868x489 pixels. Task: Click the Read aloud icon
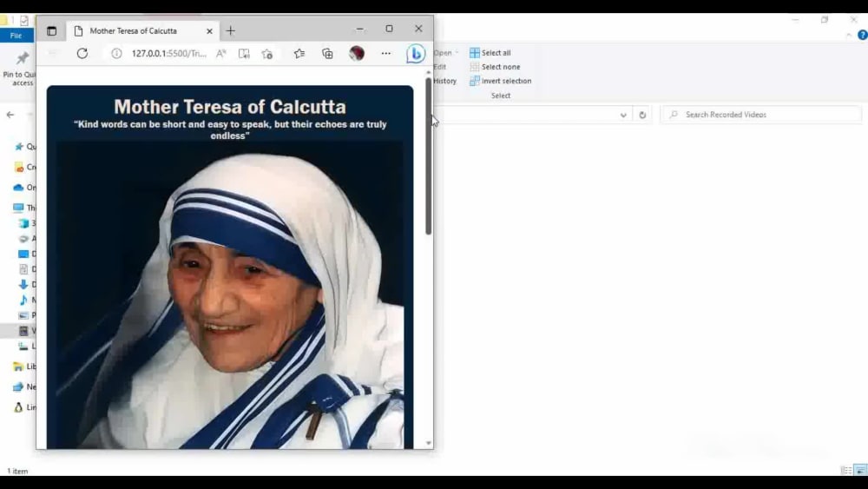tap(220, 53)
